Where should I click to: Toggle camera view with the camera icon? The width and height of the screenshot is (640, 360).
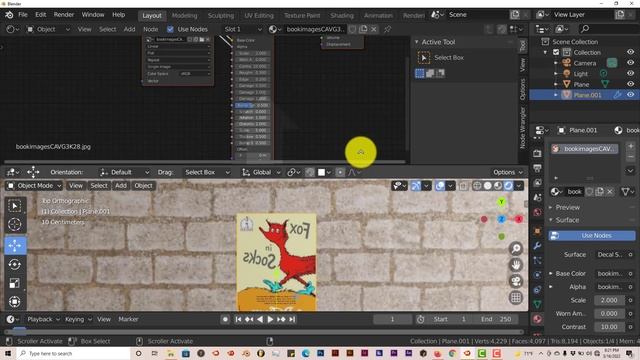(x=516, y=281)
